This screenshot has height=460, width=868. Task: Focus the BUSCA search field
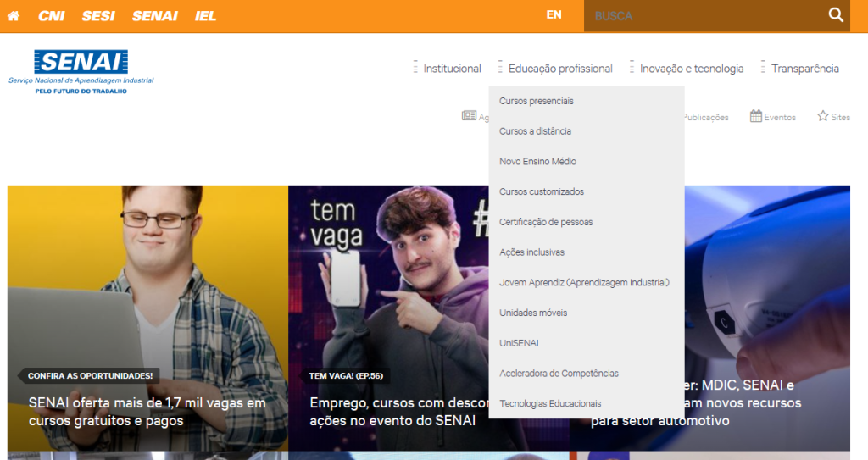(703, 16)
